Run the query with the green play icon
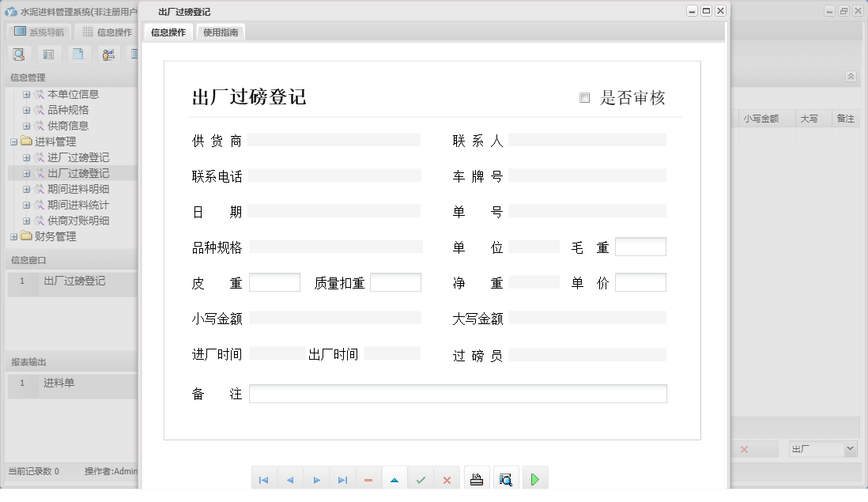868x502 pixels. point(534,477)
